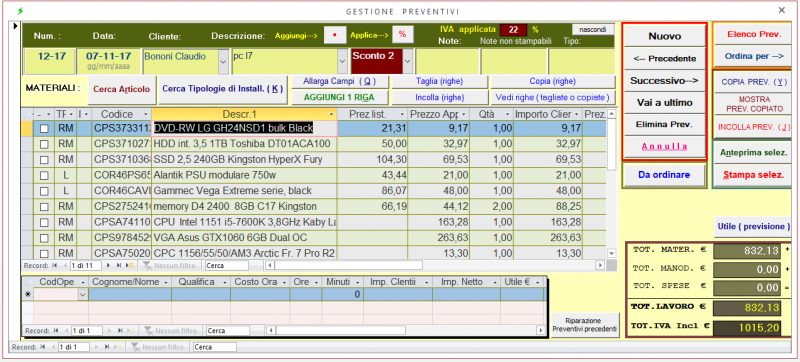Click the Nuovo button
The height and width of the screenshot is (362, 800).
[x=664, y=36]
